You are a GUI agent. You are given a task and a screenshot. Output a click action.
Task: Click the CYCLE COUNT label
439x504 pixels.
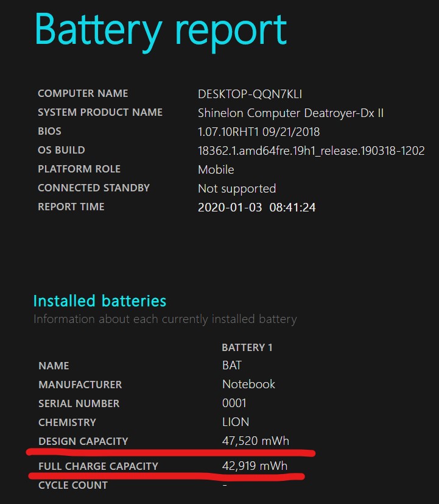(x=73, y=486)
